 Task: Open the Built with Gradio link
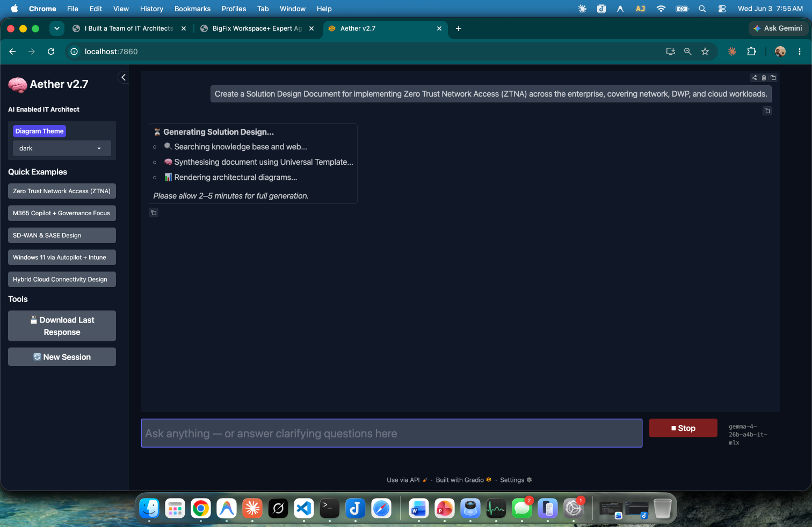click(463, 480)
